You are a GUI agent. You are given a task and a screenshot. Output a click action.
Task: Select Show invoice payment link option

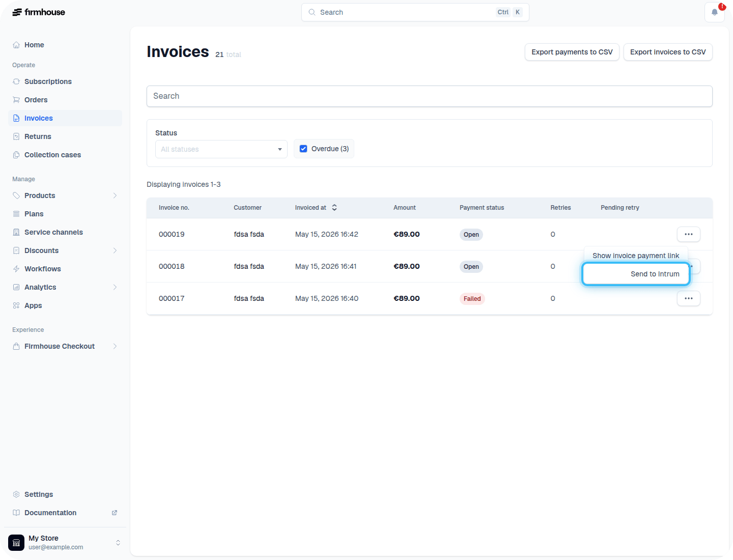(636, 256)
